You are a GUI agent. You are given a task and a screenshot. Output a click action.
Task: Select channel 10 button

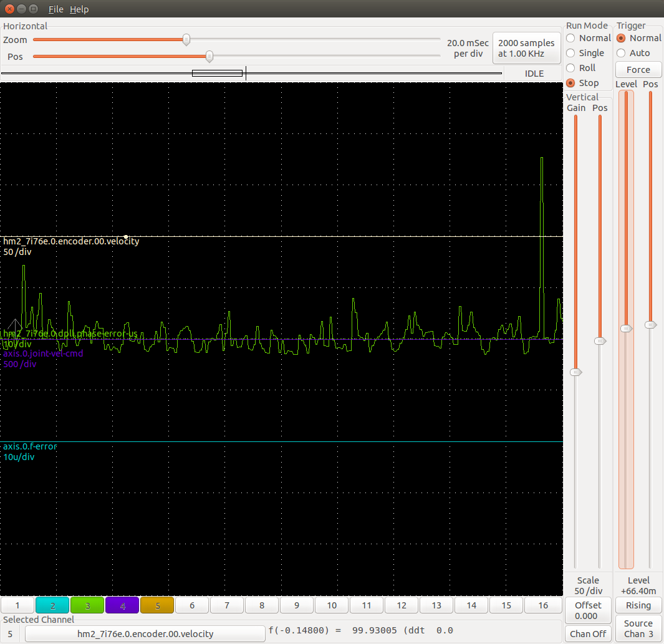point(332,605)
